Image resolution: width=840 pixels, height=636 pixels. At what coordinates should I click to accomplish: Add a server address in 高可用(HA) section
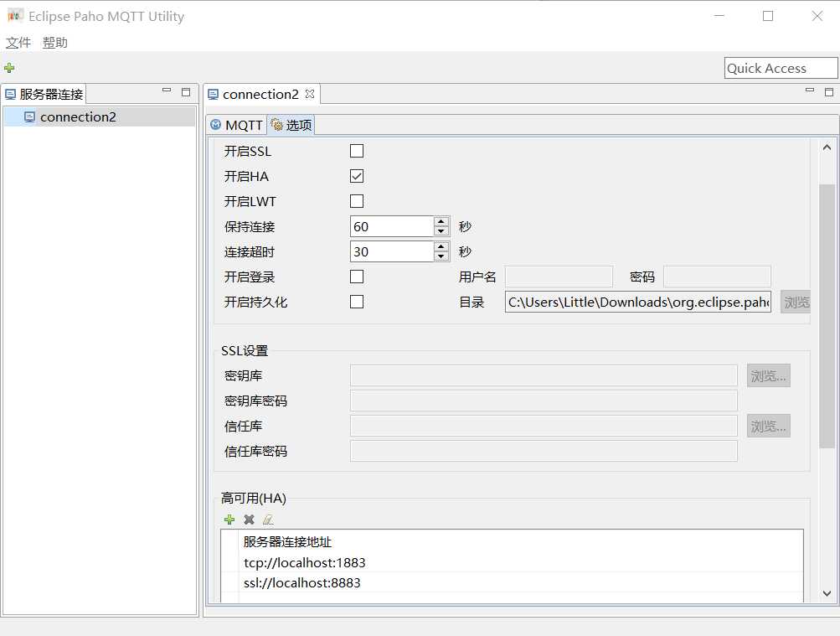coord(229,520)
